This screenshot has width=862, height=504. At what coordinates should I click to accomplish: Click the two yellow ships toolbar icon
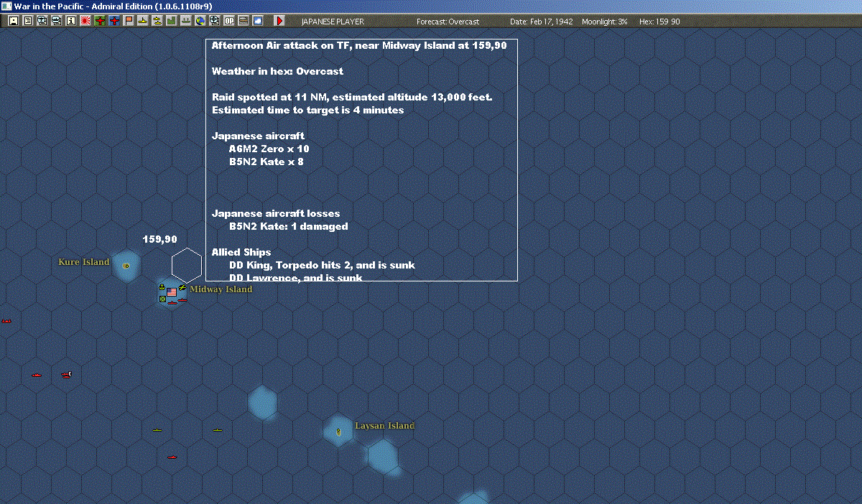[x=157, y=21]
